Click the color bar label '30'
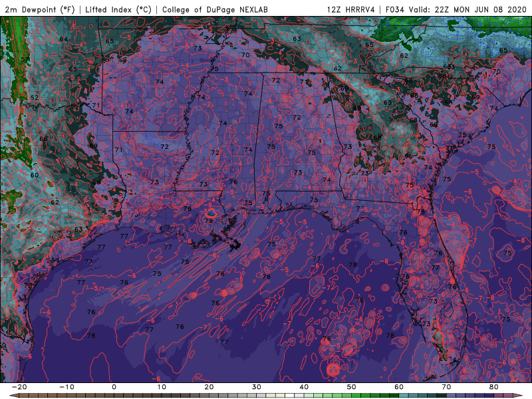Screen dimensions: 532x399 pyautogui.click(x=257, y=387)
